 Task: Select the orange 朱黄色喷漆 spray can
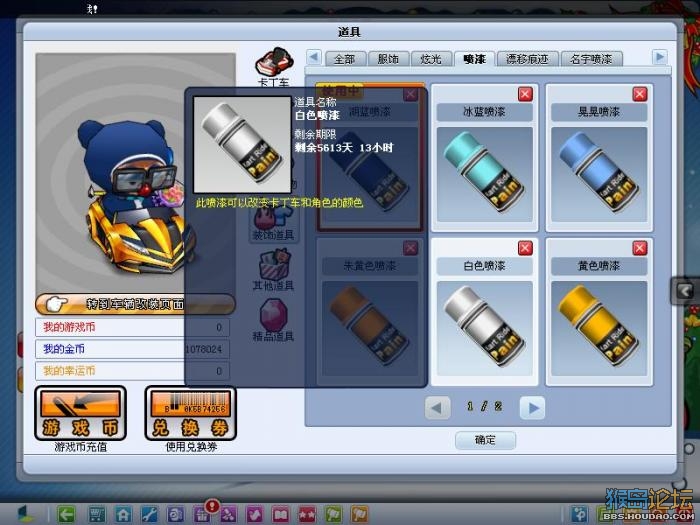point(370,328)
